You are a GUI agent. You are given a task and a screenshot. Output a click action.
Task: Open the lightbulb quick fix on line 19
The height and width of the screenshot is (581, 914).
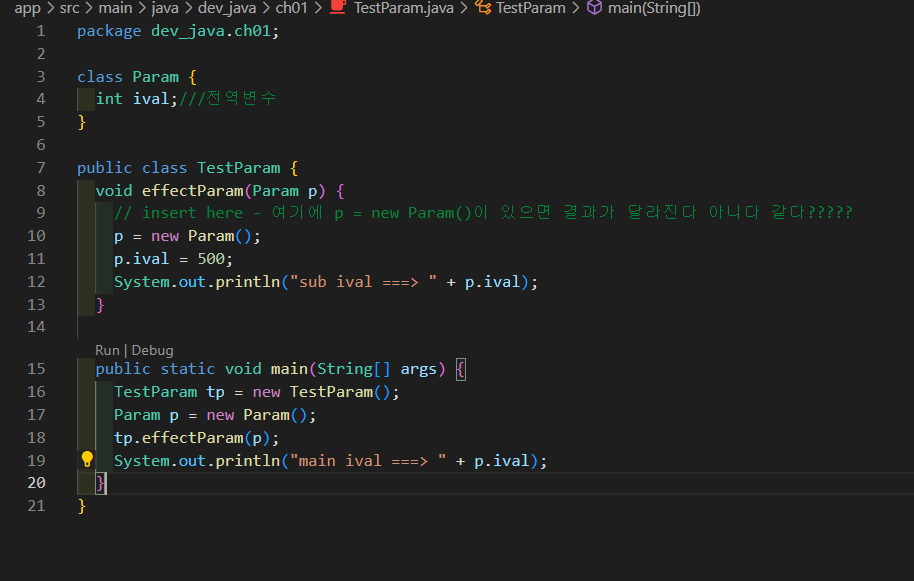(87, 459)
